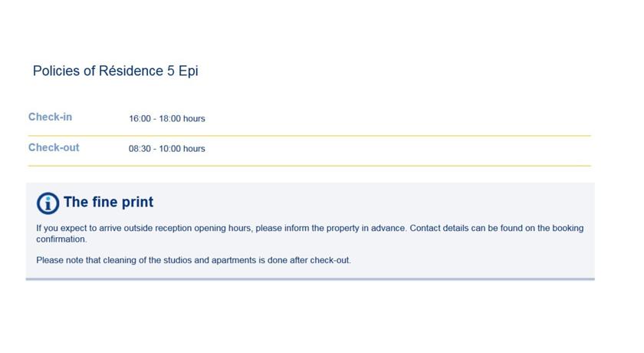This screenshot has width=644, height=353.
Task: Click "10:00" in the check-out time range
Action: coord(169,149)
